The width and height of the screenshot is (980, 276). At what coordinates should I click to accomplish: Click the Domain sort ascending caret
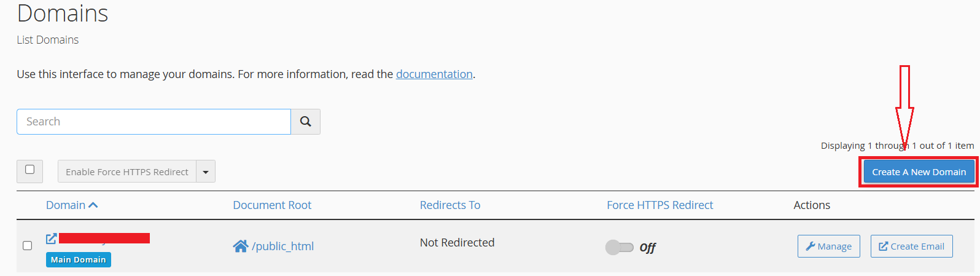93,205
